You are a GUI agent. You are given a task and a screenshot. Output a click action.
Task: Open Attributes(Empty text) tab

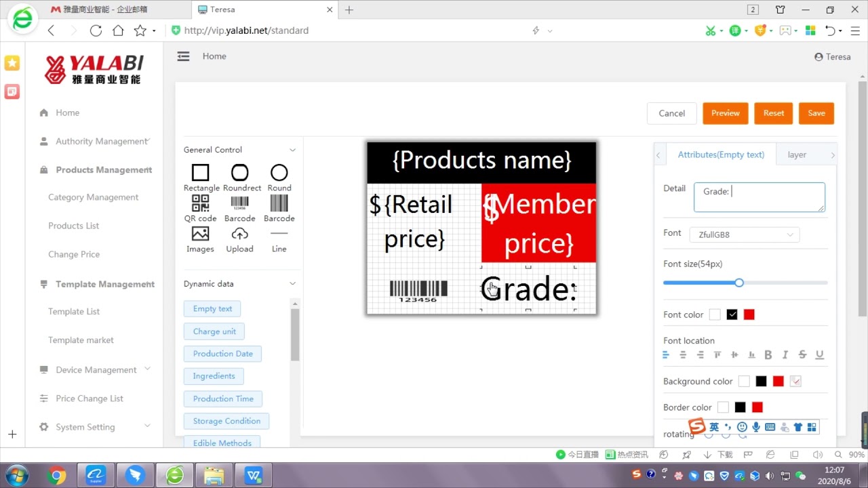(721, 155)
